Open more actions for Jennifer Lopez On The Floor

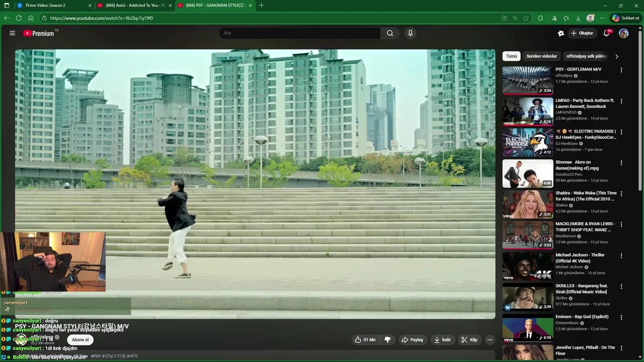click(x=621, y=348)
